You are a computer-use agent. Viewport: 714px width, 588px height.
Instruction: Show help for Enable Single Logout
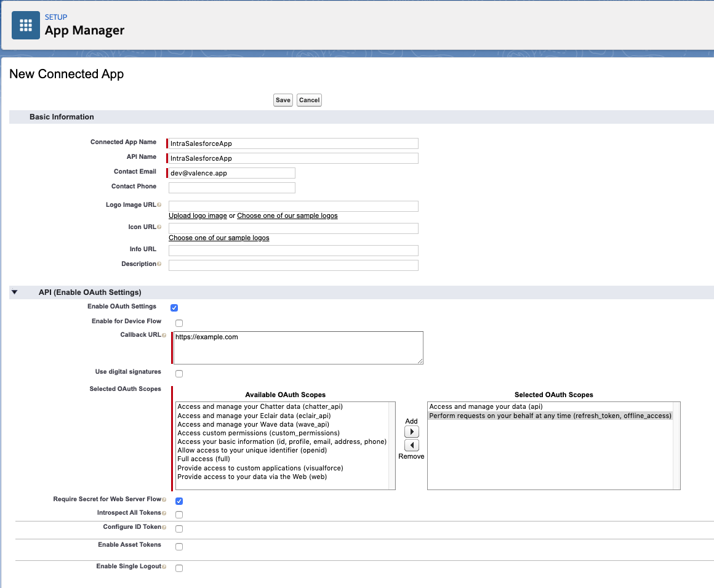[x=164, y=567]
